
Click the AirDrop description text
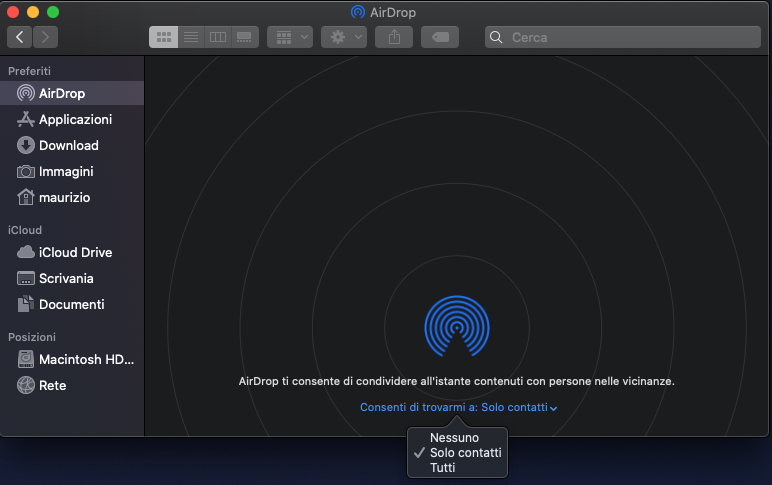456,381
